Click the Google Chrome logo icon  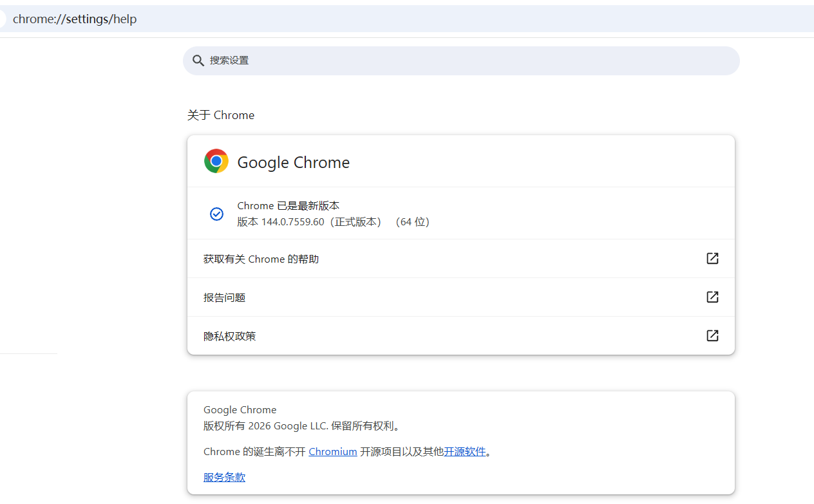(216, 162)
